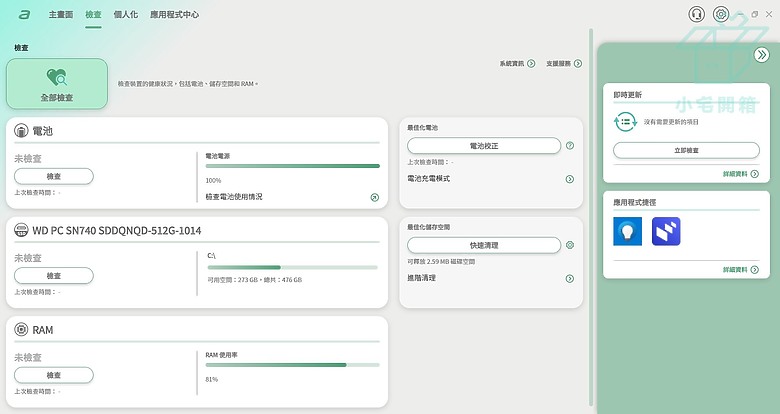Image resolution: width=780 pixels, height=414 pixels.
Task: Launch the purple app shortcut
Action: tap(666, 231)
